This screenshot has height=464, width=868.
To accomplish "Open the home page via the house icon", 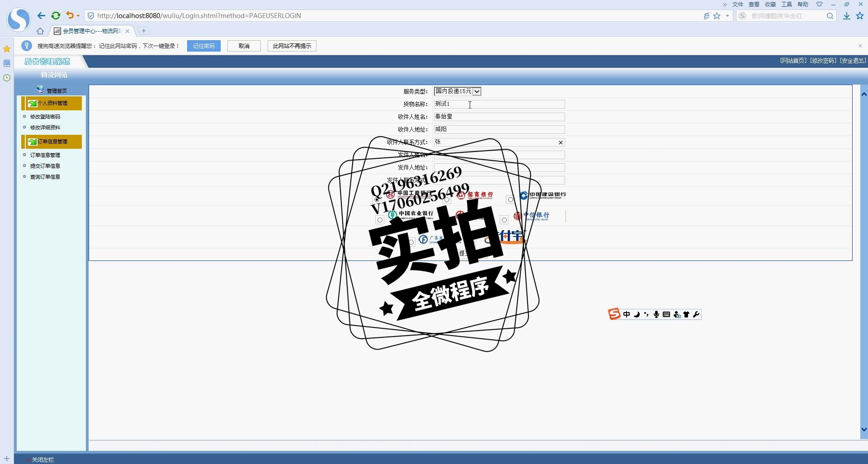I will tap(40, 31).
